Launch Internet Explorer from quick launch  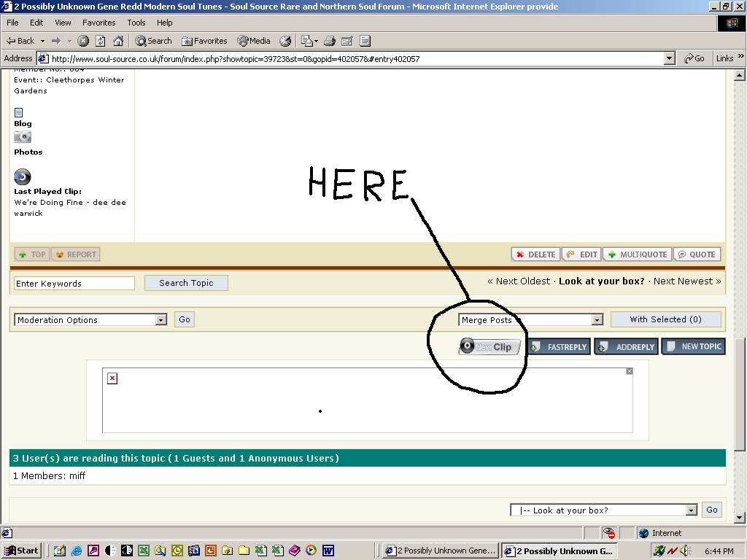[76, 551]
